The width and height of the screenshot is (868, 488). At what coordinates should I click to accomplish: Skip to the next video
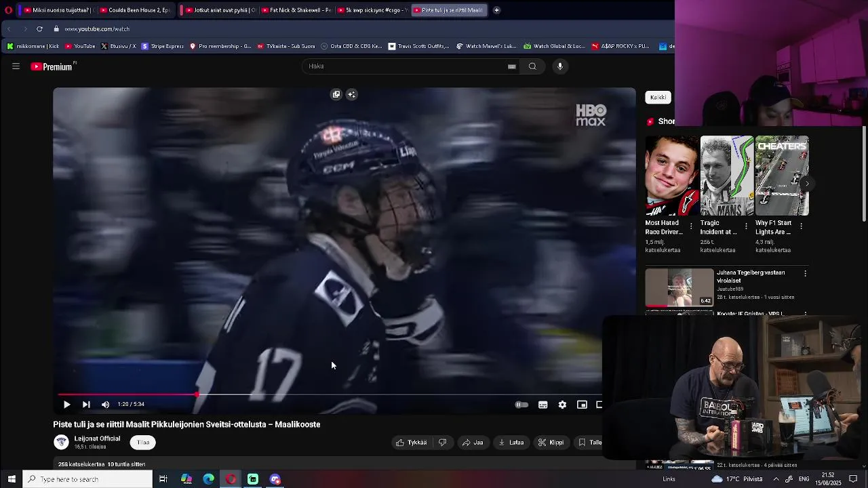[x=86, y=405]
